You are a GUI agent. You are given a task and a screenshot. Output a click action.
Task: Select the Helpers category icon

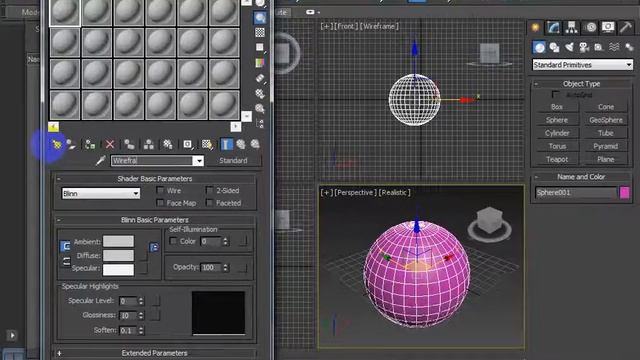(599, 47)
